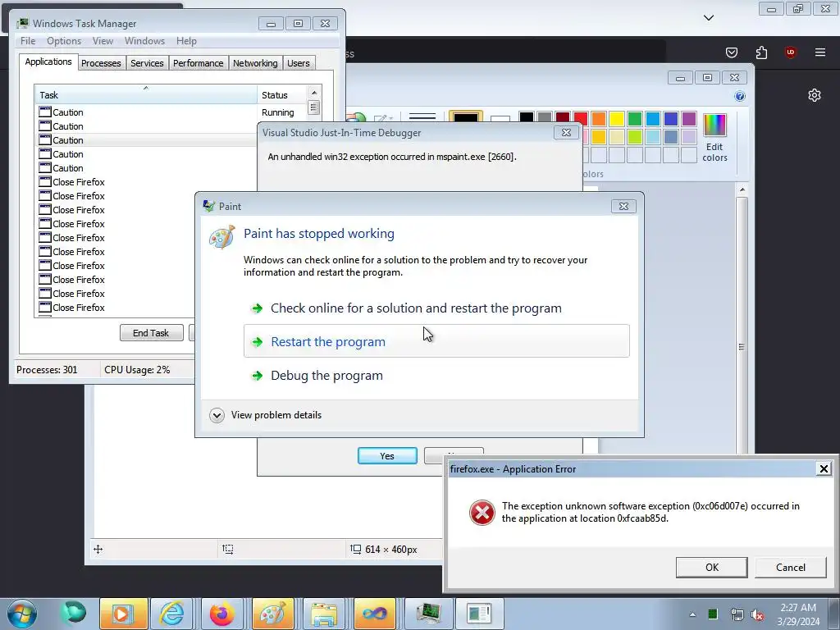Click OK in firefox.exe Application Error
This screenshot has width=840, height=630.
[x=711, y=568]
